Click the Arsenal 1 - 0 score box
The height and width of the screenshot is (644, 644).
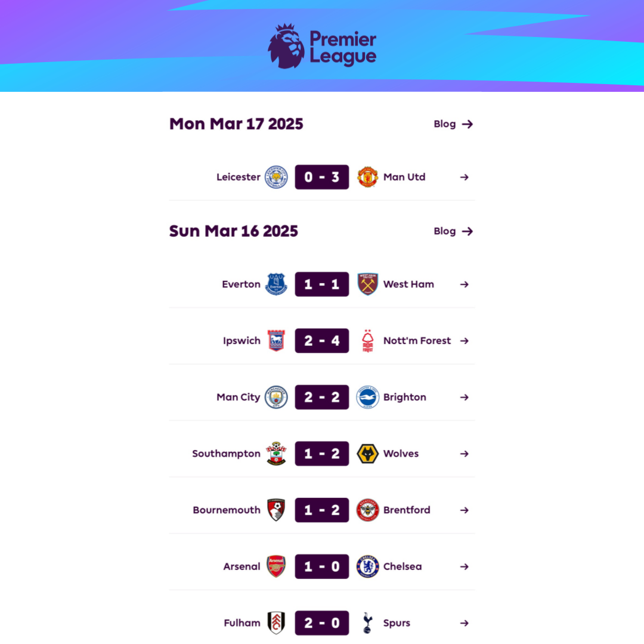click(x=321, y=566)
